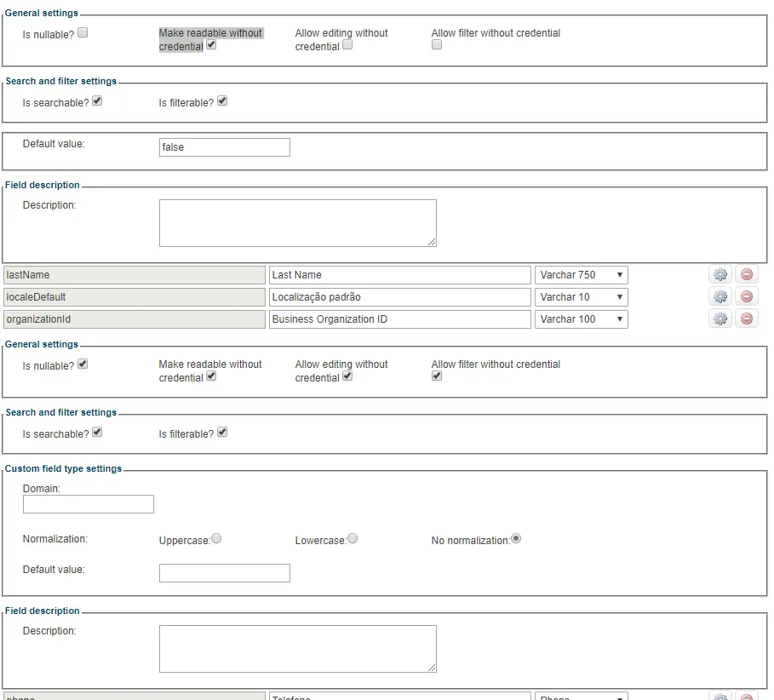Choose the Lowercase normalization option
This screenshot has height=700, width=774.
[x=353, y=539]
